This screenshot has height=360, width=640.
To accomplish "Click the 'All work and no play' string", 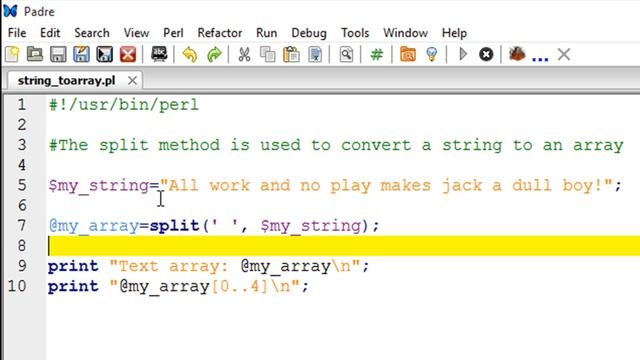I will tap(386, 186).
